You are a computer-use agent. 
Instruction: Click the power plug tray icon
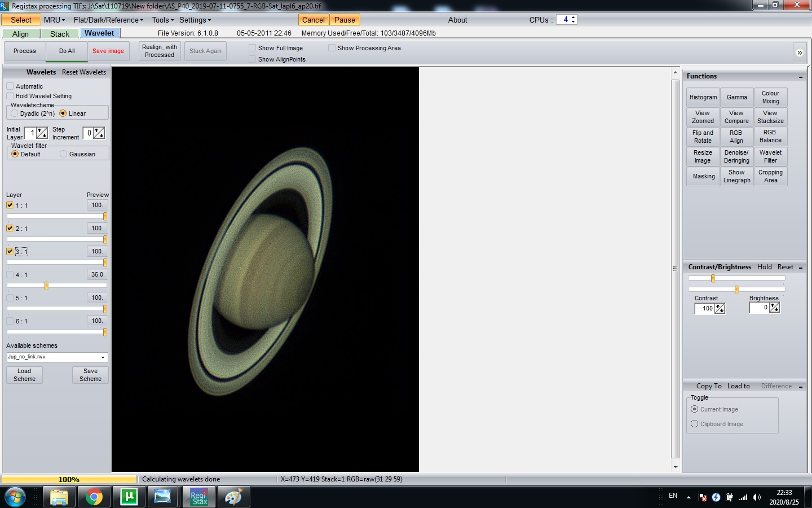pyautogui.click(x=730, y=497)
